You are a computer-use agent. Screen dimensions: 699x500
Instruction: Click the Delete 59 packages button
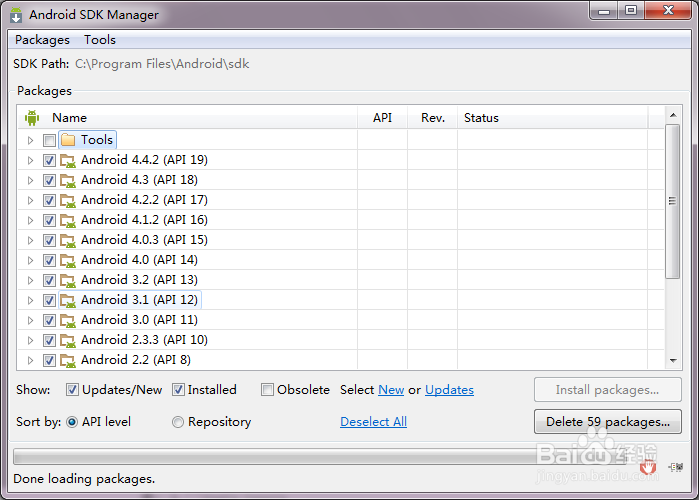coord(608,422)
